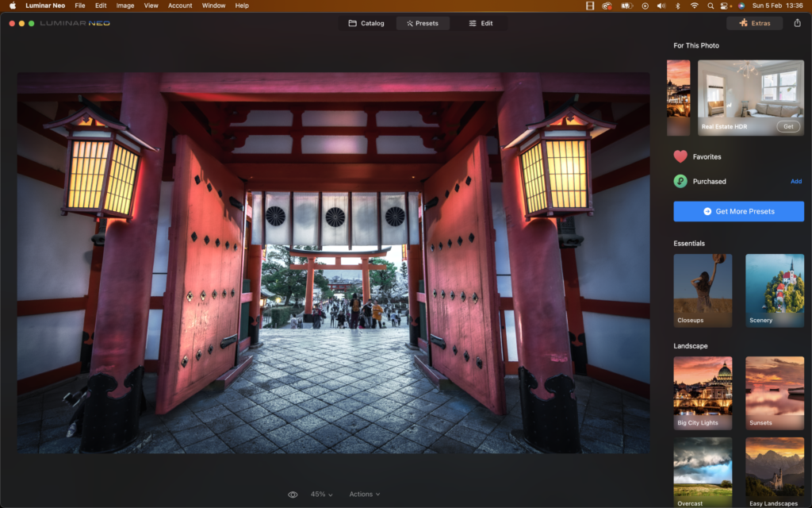The width and height of the screenshot is (812, 508).
Task: Open the Overcast preset collection
Action: pos(703,473)
